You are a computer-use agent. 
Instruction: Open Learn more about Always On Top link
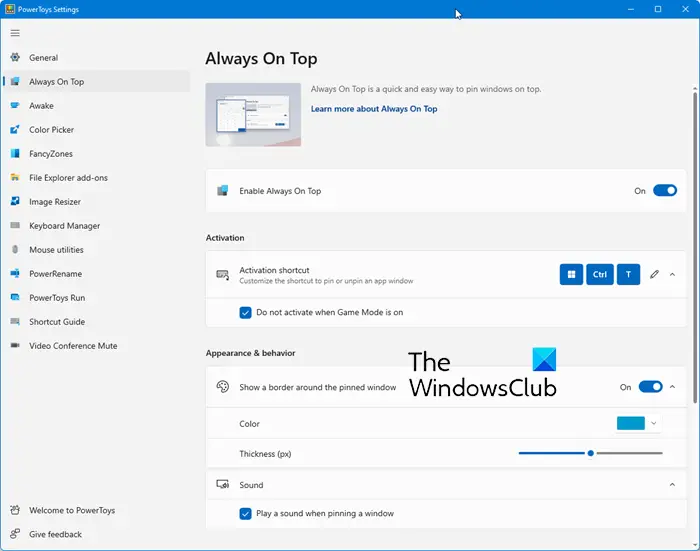[x=374, y=109]
